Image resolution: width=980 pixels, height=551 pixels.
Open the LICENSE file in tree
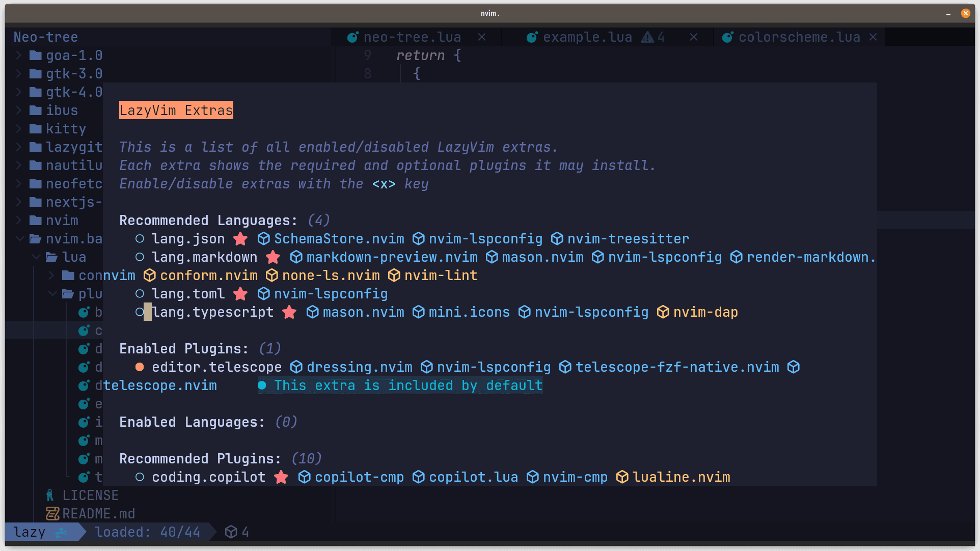91,495
